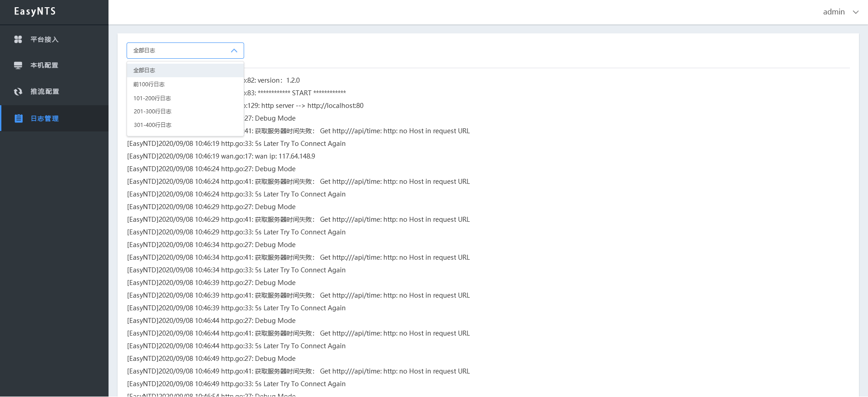Click the wan ip 117.64.148.9 log line
The height and width of the screenshot is (397, 868).
tap(221, 156)
